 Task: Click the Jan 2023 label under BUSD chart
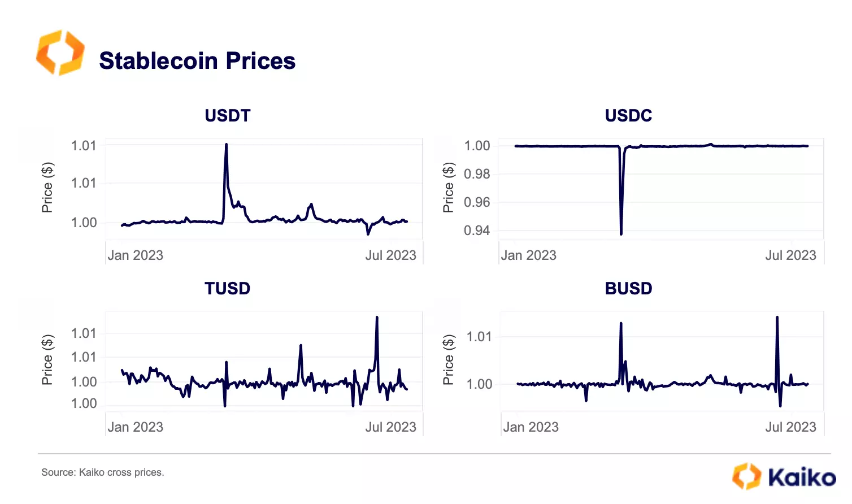pos(531,427)
